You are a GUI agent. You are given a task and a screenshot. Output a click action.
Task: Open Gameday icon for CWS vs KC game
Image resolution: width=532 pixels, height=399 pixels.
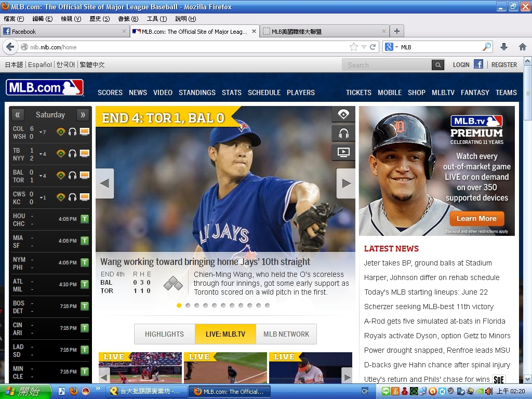[61, 197]
